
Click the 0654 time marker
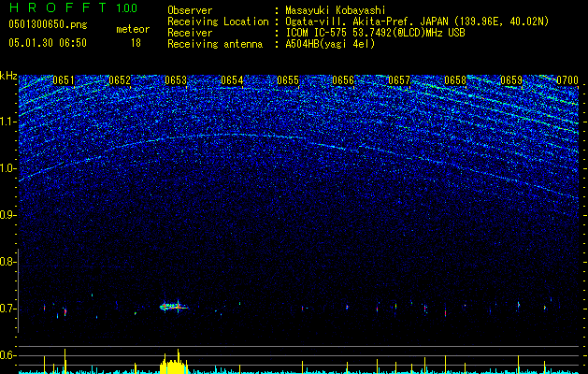(x=232, y=80)
